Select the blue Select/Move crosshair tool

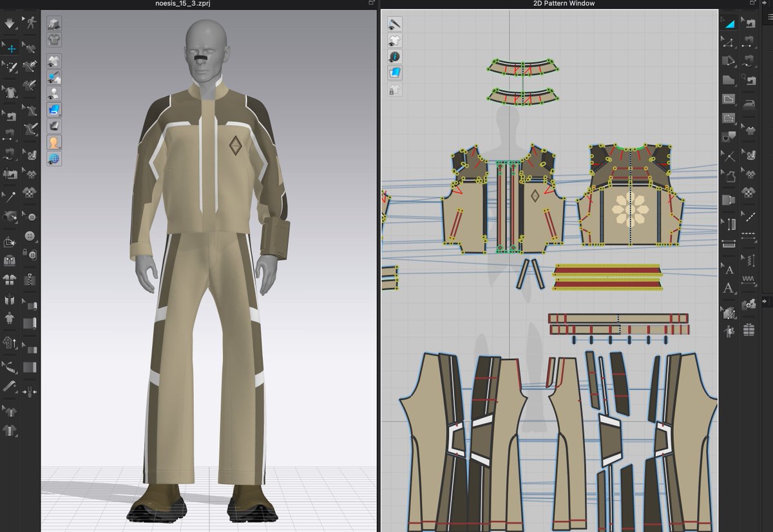[x=10, y=47]
